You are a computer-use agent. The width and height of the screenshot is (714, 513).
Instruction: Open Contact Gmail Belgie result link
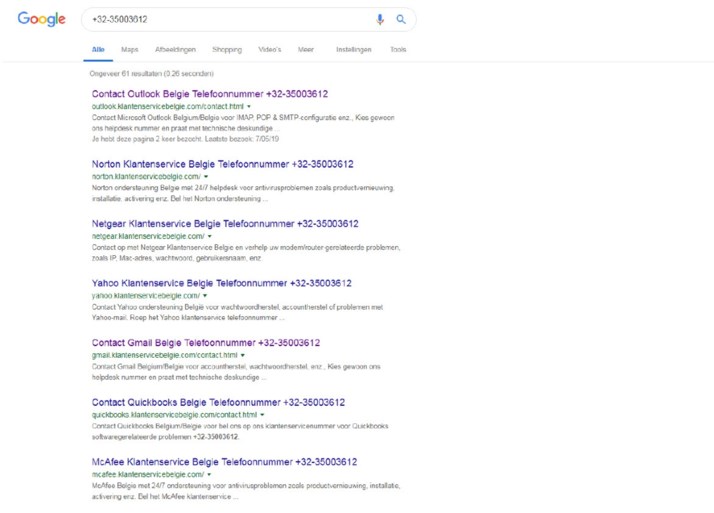(x=206, y=343)
